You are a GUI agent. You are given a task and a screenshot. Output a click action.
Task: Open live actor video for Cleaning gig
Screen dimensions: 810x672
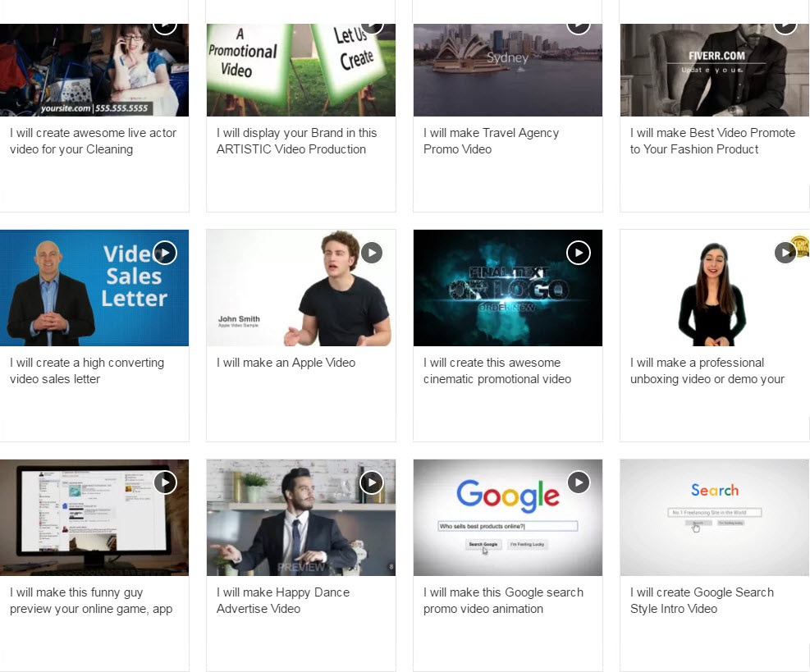93,141
